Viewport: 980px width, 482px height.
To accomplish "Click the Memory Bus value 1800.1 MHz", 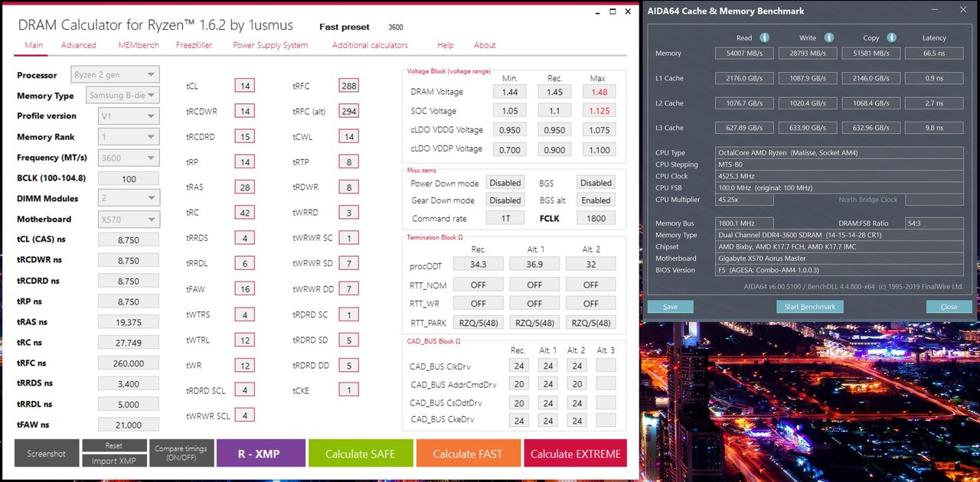I will (744, 223).
